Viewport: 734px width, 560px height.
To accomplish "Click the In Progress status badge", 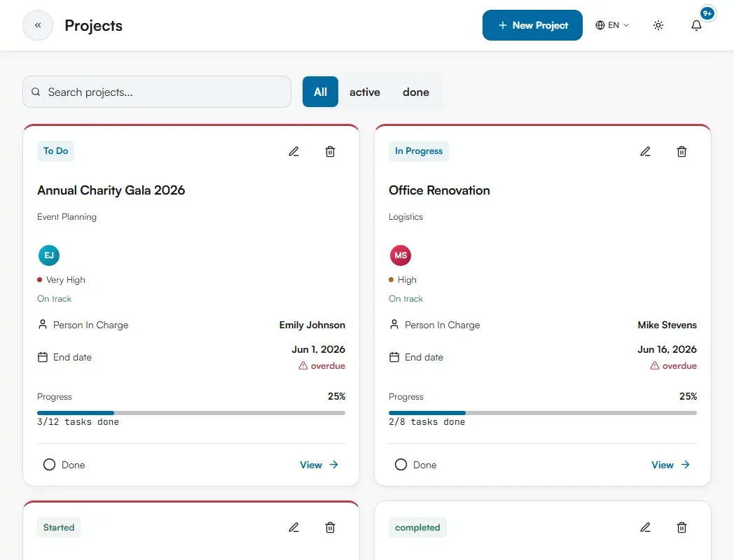I will [x=419, y=151].
